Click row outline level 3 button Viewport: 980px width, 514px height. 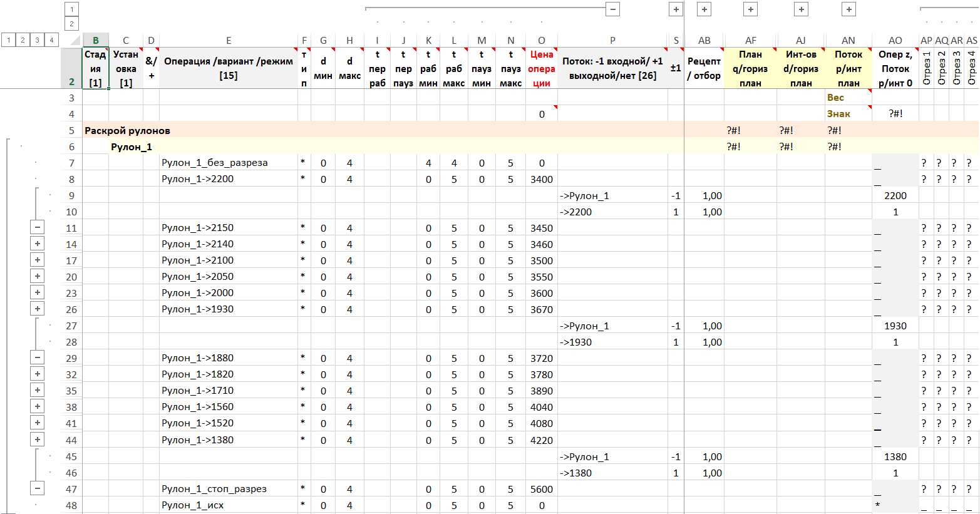[x=37, y=40]
